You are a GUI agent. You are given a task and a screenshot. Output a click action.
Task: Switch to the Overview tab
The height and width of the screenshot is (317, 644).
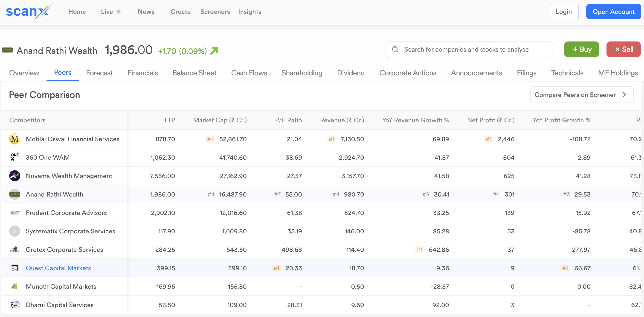24,73
